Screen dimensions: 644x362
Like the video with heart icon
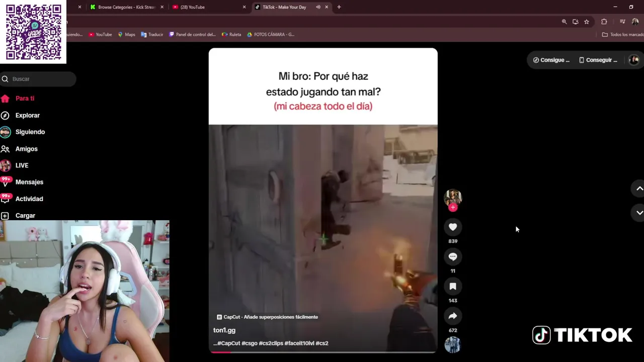pos(453,227)
